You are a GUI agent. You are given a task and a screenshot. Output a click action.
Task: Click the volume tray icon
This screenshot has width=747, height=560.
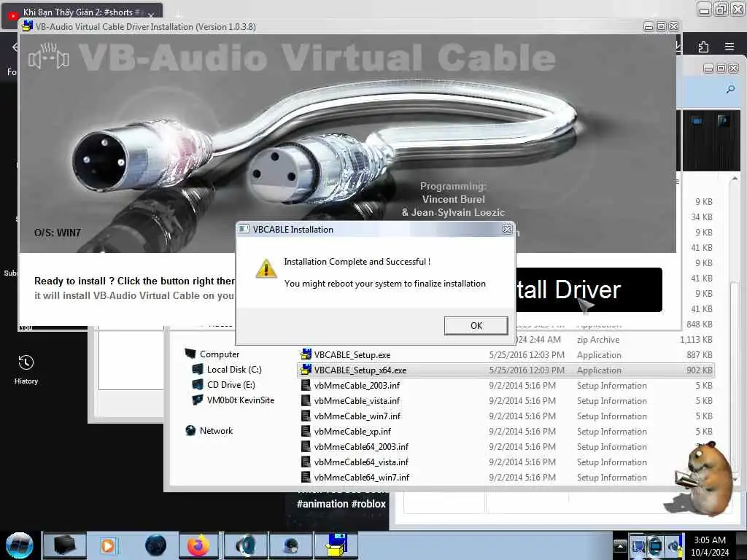click(x=673, y=545)
